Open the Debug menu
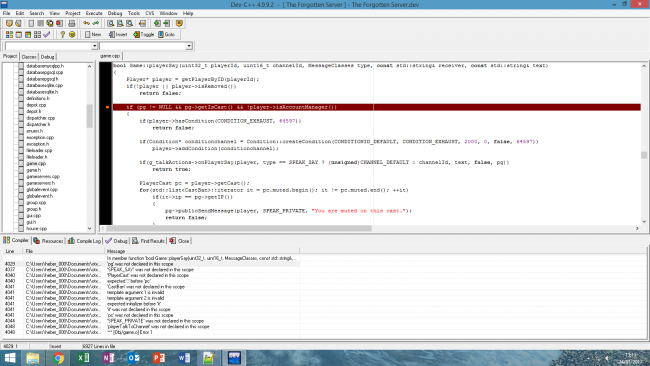This screenshot has height=366, width=650. 115,13
